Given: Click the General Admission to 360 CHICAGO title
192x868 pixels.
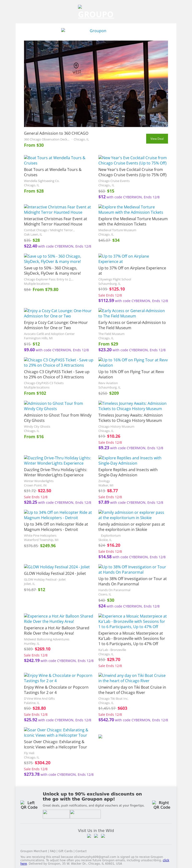Looking at the screenshot, I should (x=56, y=133).
